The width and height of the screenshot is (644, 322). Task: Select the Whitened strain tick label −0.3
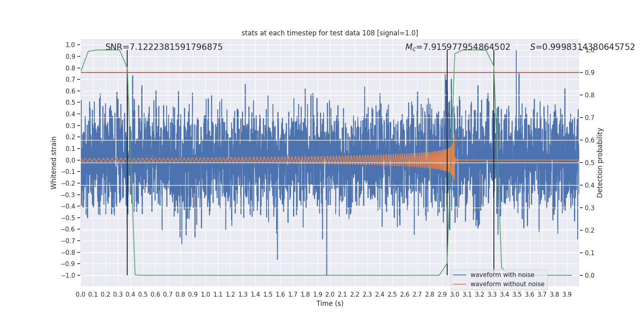pos(68,195)
